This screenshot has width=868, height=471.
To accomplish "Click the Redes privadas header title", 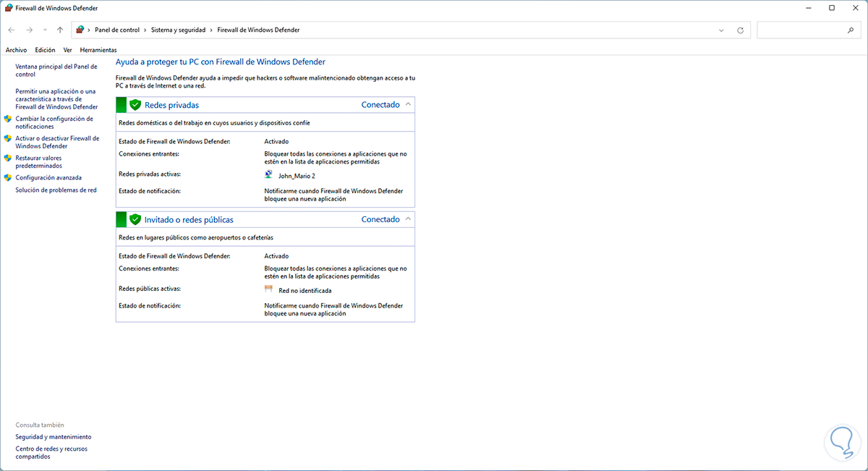I will [171, 105].
